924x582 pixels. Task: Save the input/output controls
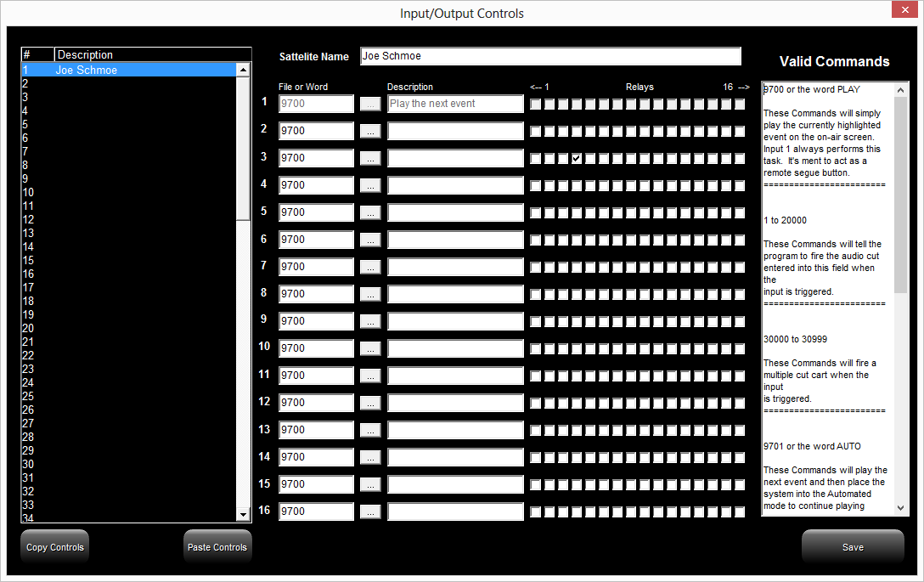point(853,546)
